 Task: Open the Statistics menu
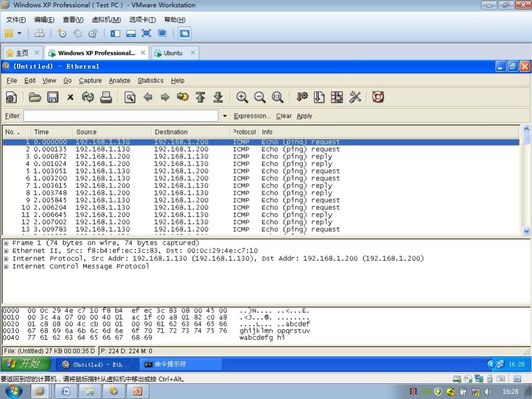[151, 81]
